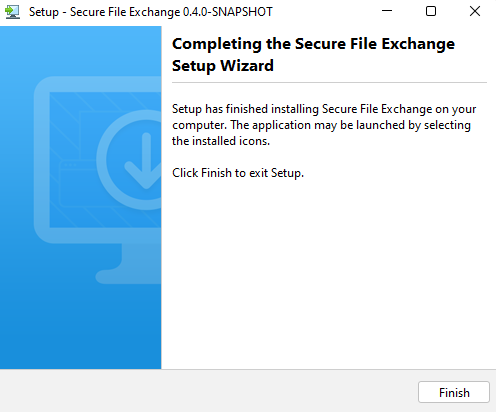Minimize the Setup window

coord(387,11)
